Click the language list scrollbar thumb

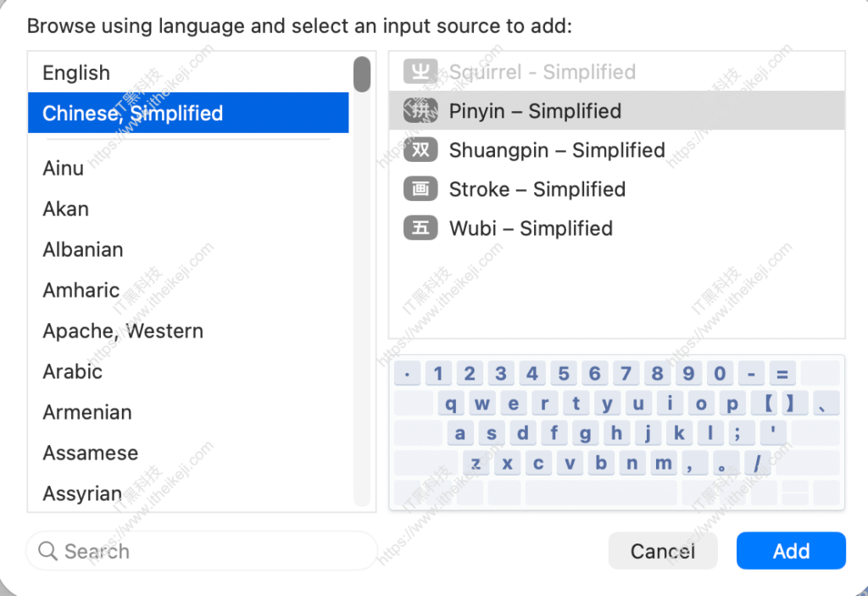pos(362,74)
